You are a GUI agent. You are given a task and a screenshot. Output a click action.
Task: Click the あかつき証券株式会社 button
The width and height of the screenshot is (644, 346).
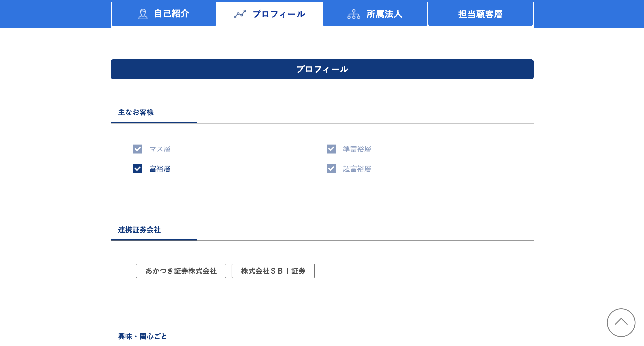coord(181,271)
